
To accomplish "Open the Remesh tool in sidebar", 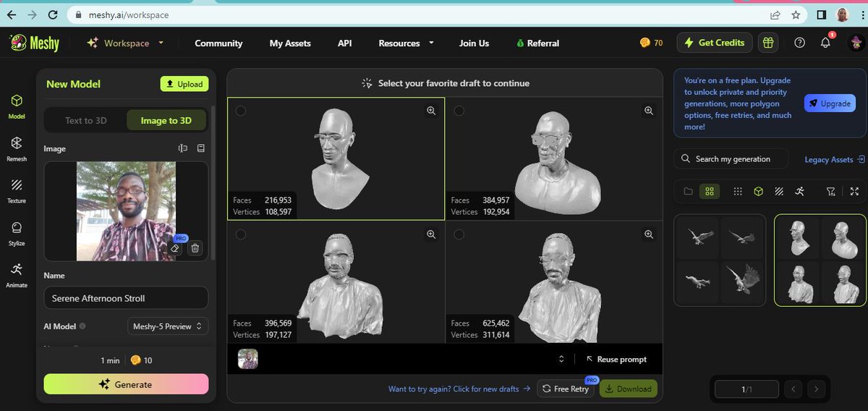I will pyautogui.click(x=17, y=148).
